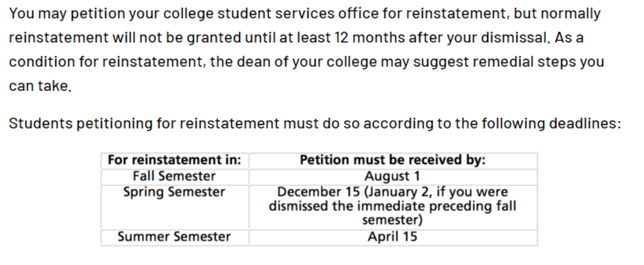Click the "Petition must be received by:" header
The width and height of the screenshot is (644, 265).
tap(393, 160)
